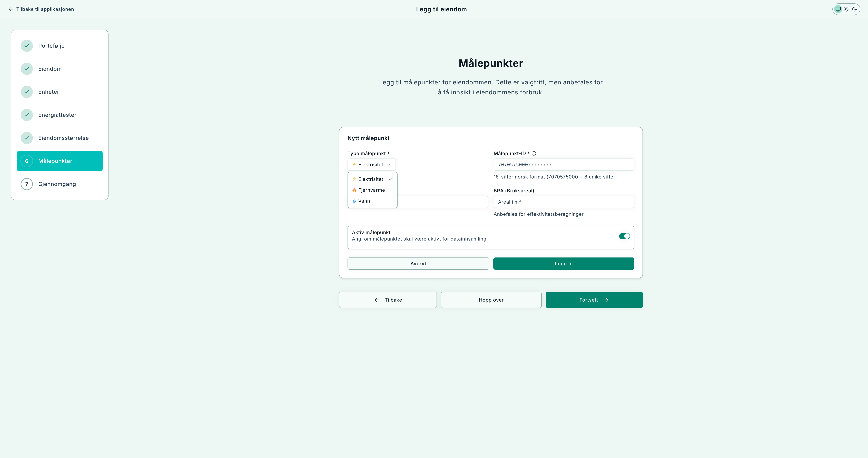The image size is (868, 458).
Task: Choose Vann option in dropdown list
Action: 364,201
